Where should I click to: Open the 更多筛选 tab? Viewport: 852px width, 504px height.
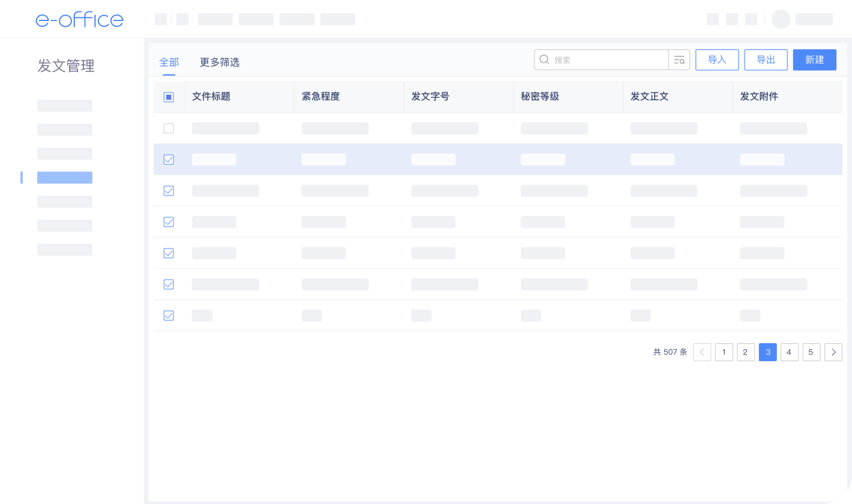pos(220,62)
